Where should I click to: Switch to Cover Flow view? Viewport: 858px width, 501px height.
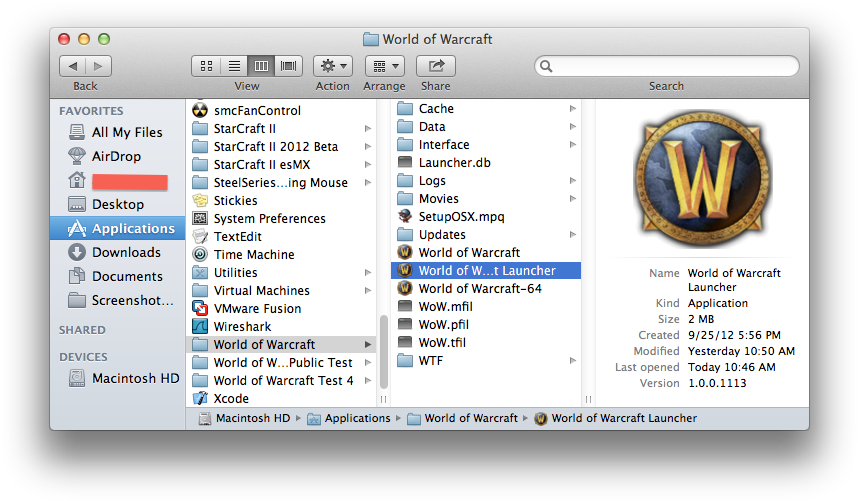(290, 66)
